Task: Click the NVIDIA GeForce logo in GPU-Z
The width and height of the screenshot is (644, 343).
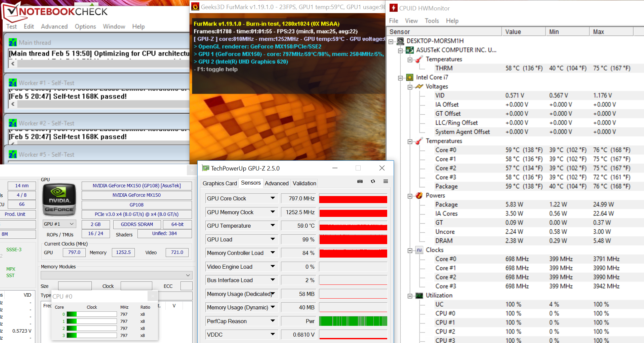Action: click(59, 200)
